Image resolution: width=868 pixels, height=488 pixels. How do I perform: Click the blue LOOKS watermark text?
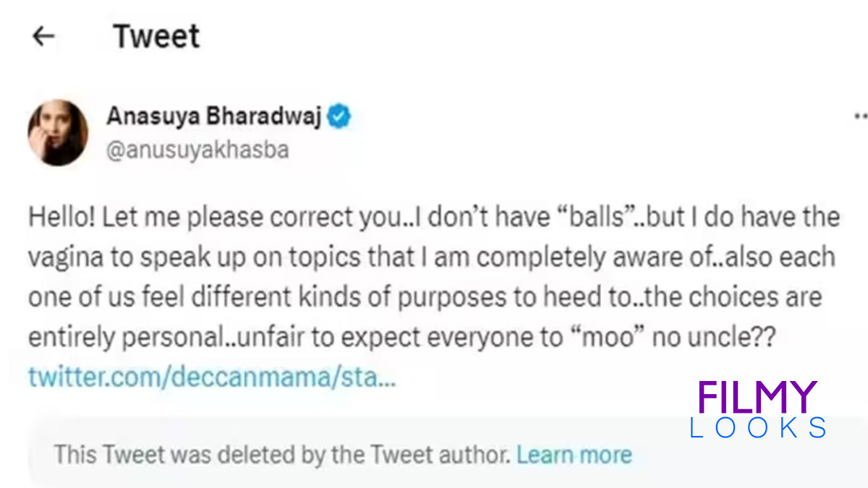[x=757, y=428]
